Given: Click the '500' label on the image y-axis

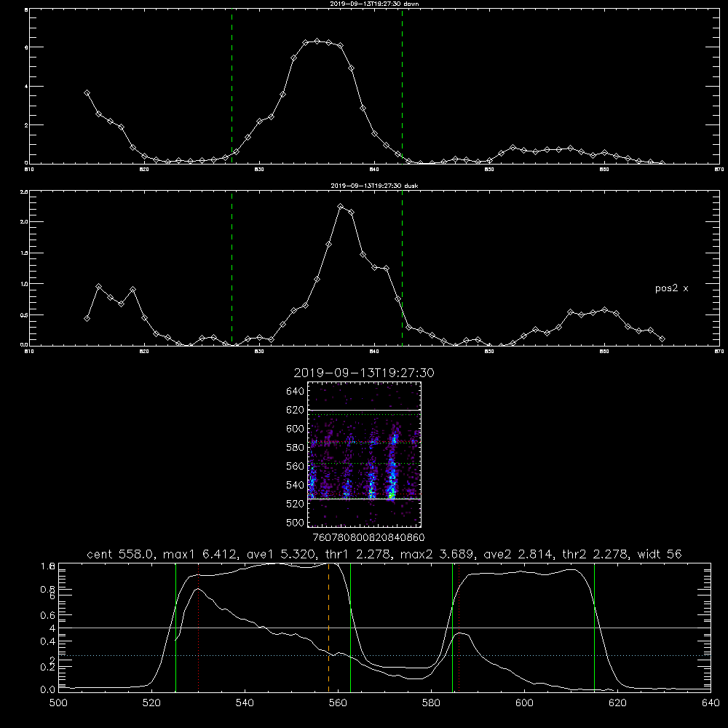Looking at the screenshot, I should [296, 522].
